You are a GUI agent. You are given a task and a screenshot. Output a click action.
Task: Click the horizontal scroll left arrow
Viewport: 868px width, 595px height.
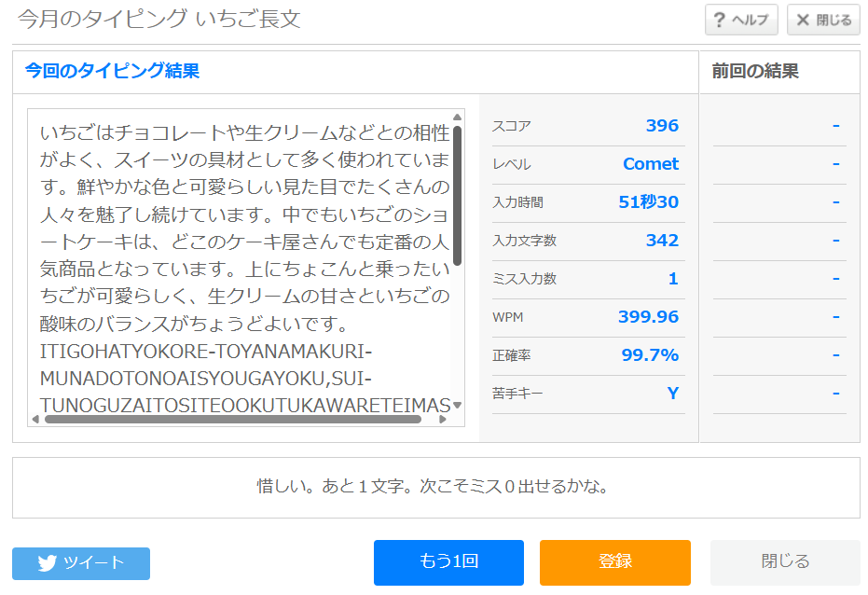coord(35,420)
